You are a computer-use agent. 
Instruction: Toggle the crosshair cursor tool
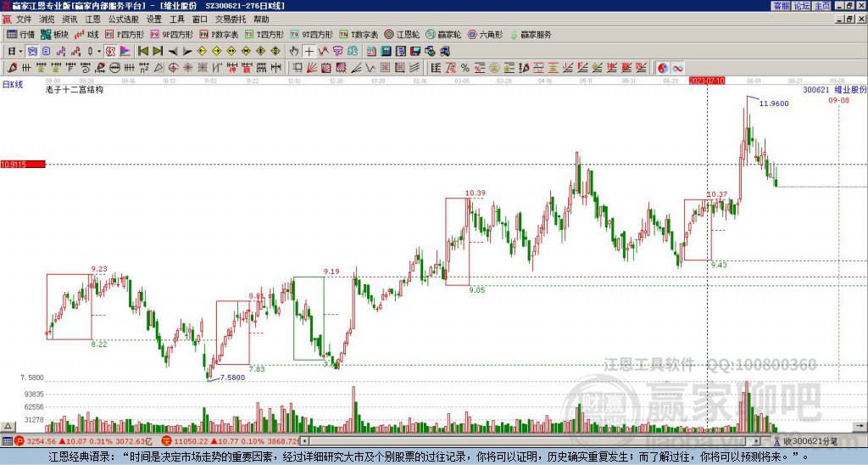(x=309, y=52)
